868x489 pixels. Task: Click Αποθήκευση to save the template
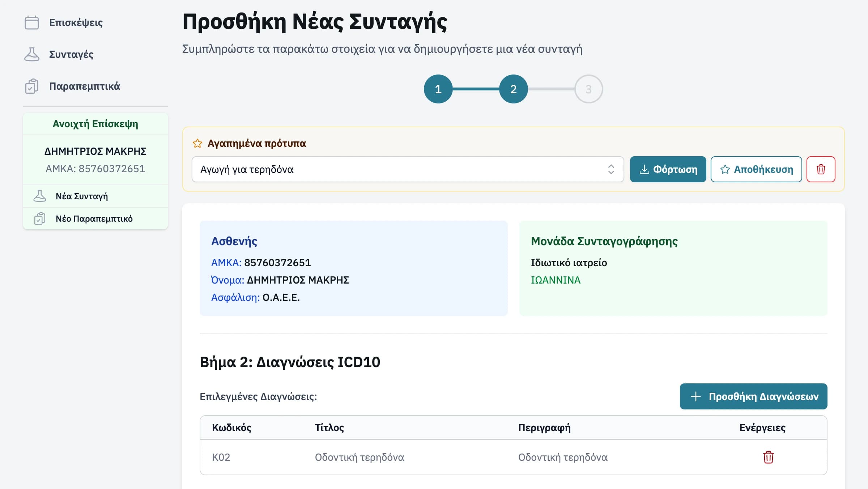click(x=756, y=169)
